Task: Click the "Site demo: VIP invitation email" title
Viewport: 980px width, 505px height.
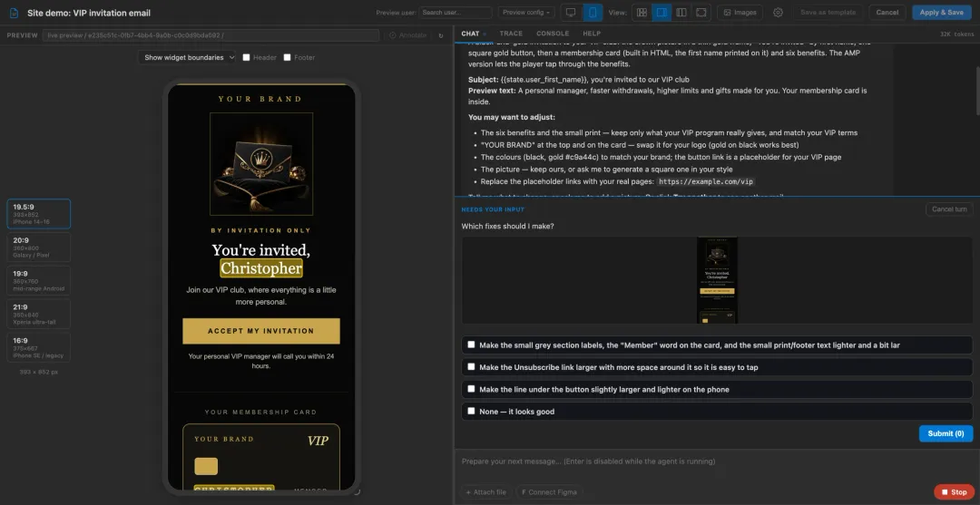Action: coord(89,13)
